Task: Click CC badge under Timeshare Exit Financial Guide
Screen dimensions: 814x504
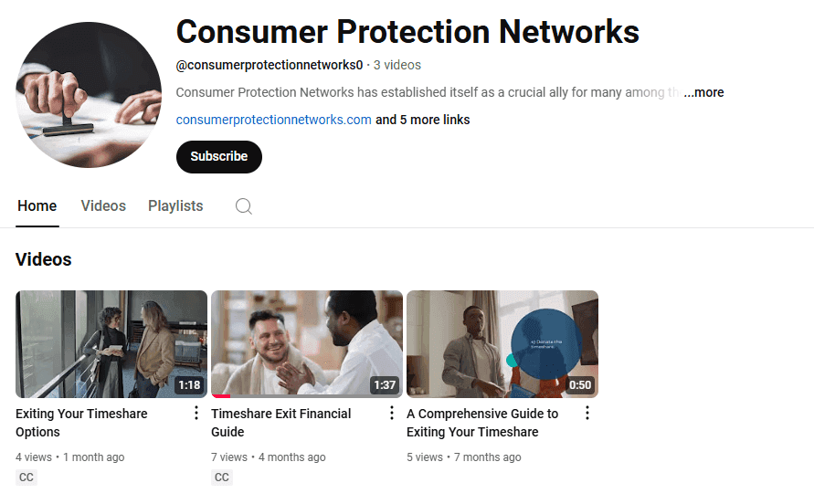Action: (x=222, y=478)
